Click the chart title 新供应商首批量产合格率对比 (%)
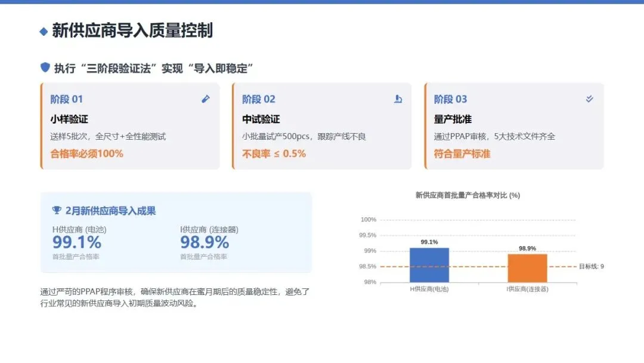The image size is (644, 363). click(x=468, y=195)
